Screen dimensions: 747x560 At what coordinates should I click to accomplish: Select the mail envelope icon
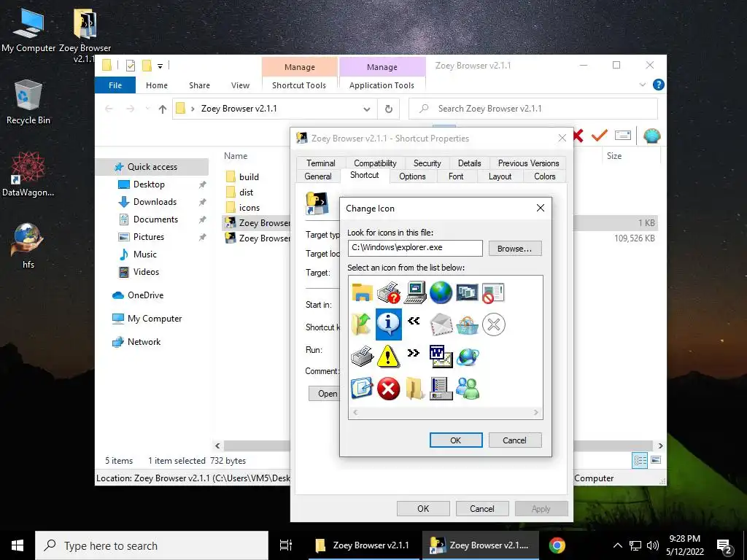441,324
